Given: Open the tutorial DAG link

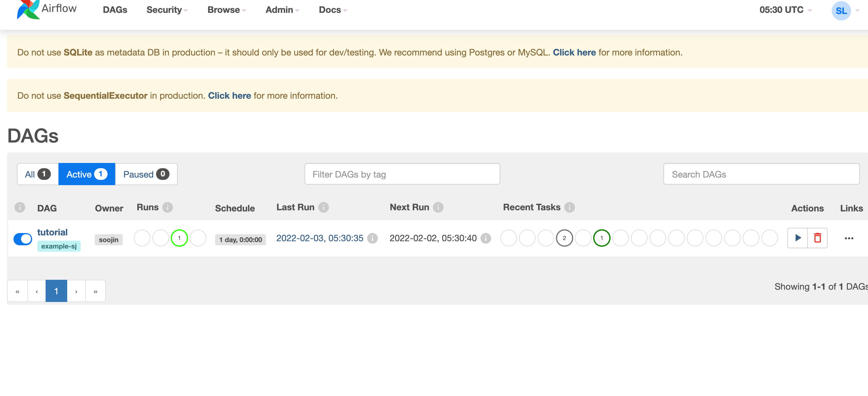Looking at the screenshot, I should tap(52, 232).
